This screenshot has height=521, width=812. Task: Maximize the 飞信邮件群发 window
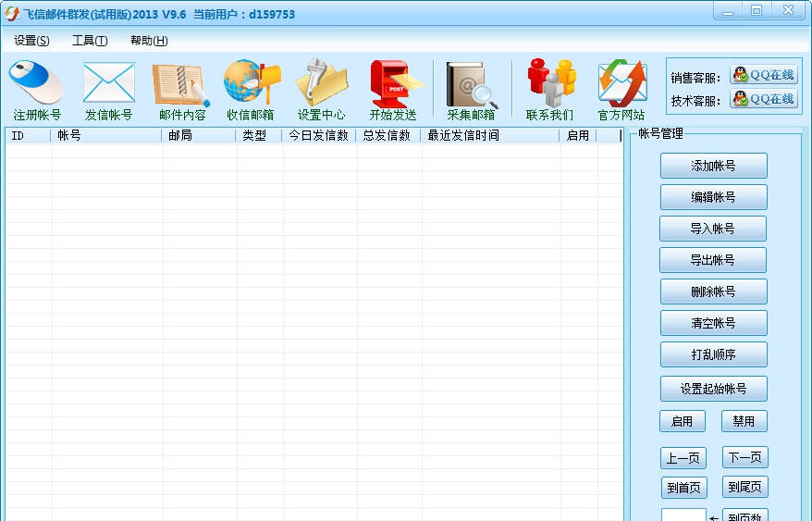point(757,11)
